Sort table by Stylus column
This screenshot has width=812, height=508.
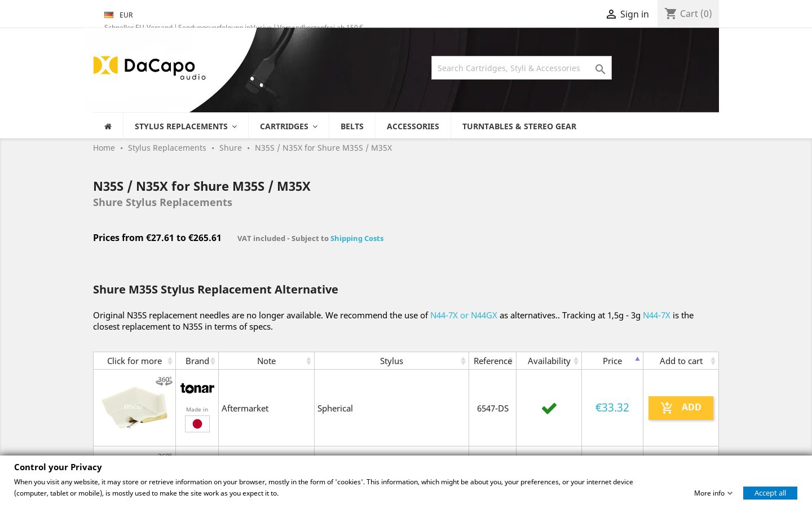pos(391,361)
